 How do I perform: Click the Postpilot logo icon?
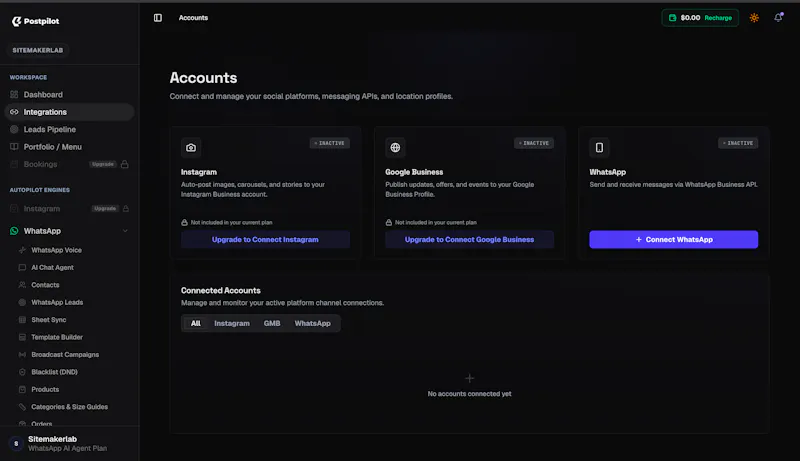[16, 21]
